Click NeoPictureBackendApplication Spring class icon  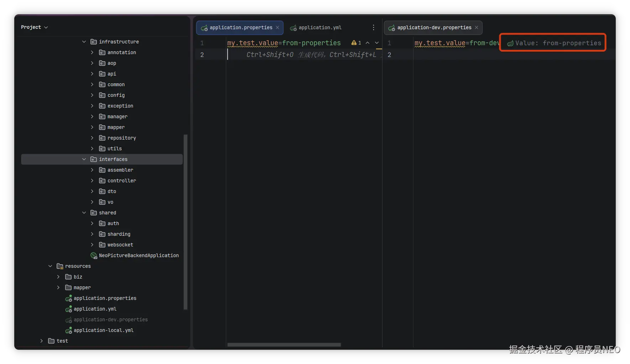point(94,255)
